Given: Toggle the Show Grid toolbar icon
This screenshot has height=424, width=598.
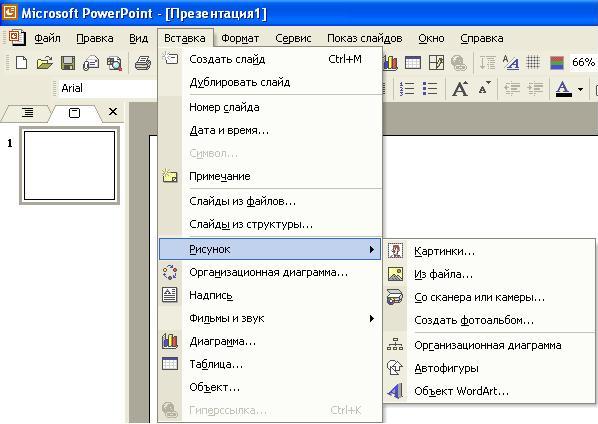Looking at the screenshot, I should 533,62.
